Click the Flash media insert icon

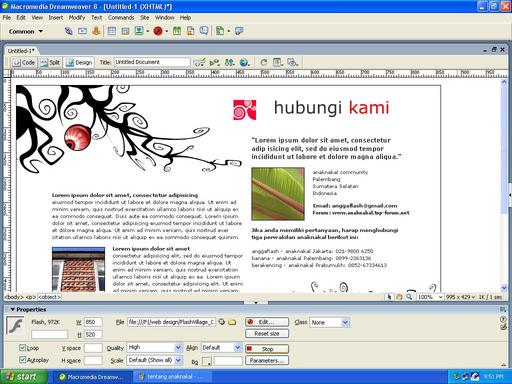158,31
